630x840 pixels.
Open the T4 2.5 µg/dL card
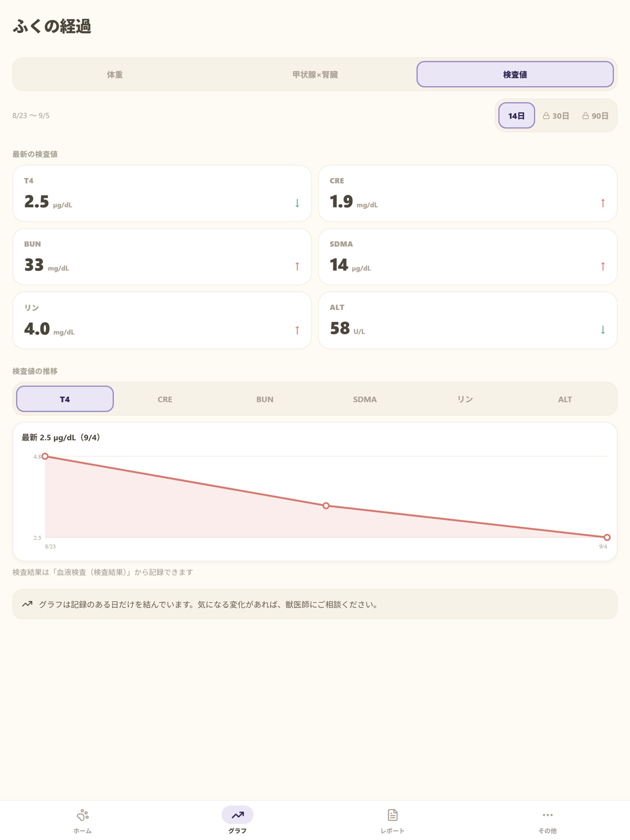click(x=162, y=194)
